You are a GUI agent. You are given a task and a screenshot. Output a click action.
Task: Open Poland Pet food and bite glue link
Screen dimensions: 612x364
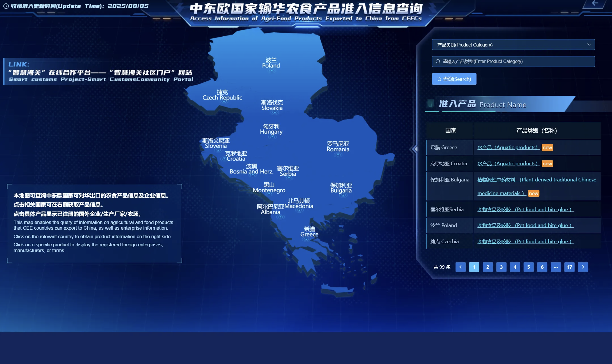[525, 225]
